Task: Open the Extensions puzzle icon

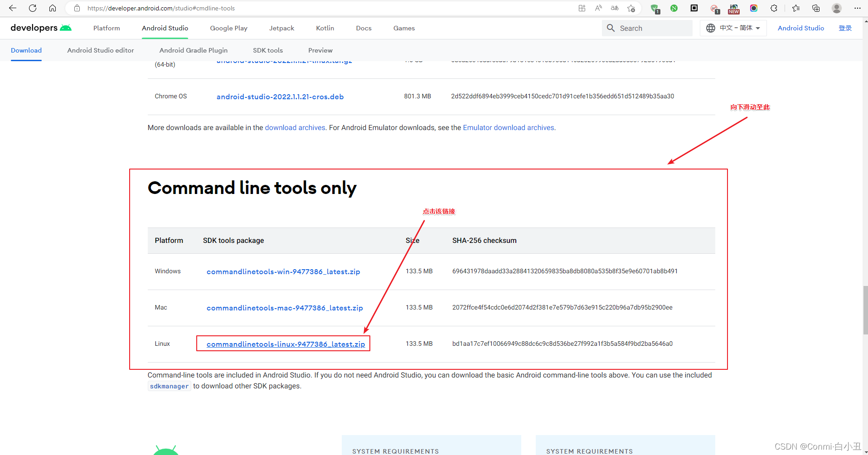Action: (x=774, y=8)
